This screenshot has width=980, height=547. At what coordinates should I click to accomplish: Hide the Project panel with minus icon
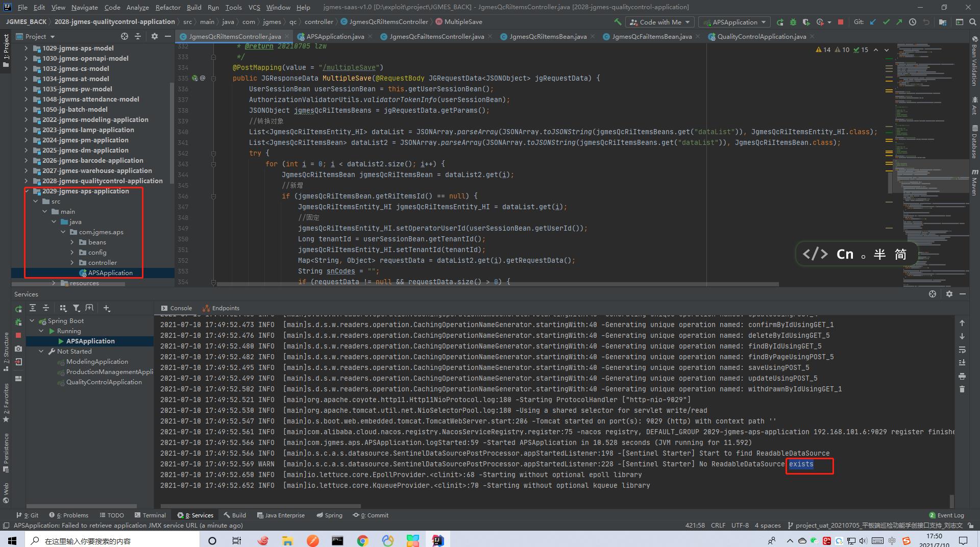coord(167,36)
